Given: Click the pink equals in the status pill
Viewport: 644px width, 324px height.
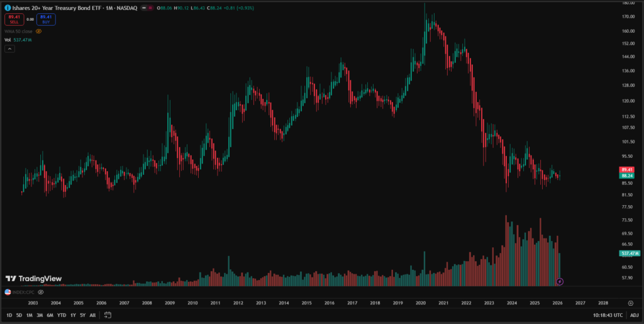Looking at the screenshot, I should tap(150, 8).
